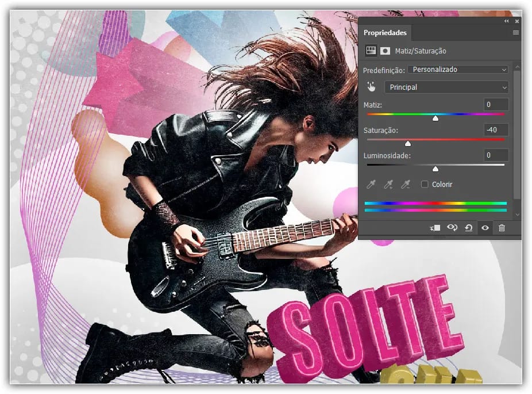Select the eyedropper tool

(371, 185)
